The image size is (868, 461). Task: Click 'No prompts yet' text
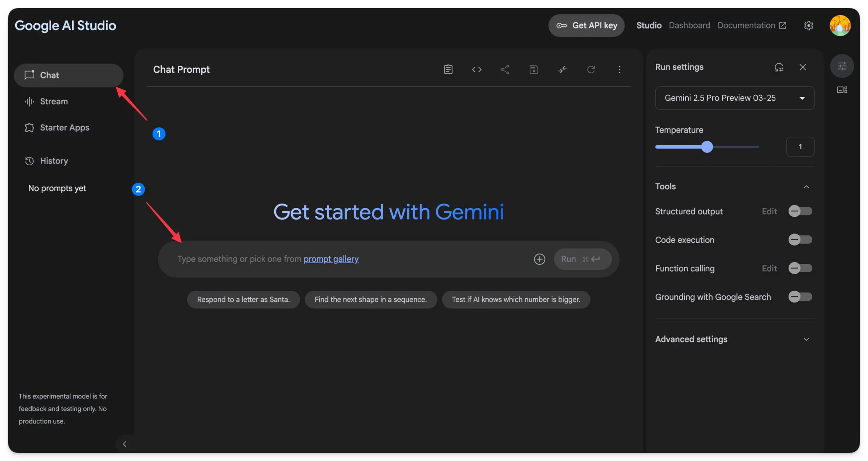coord(57,188)
